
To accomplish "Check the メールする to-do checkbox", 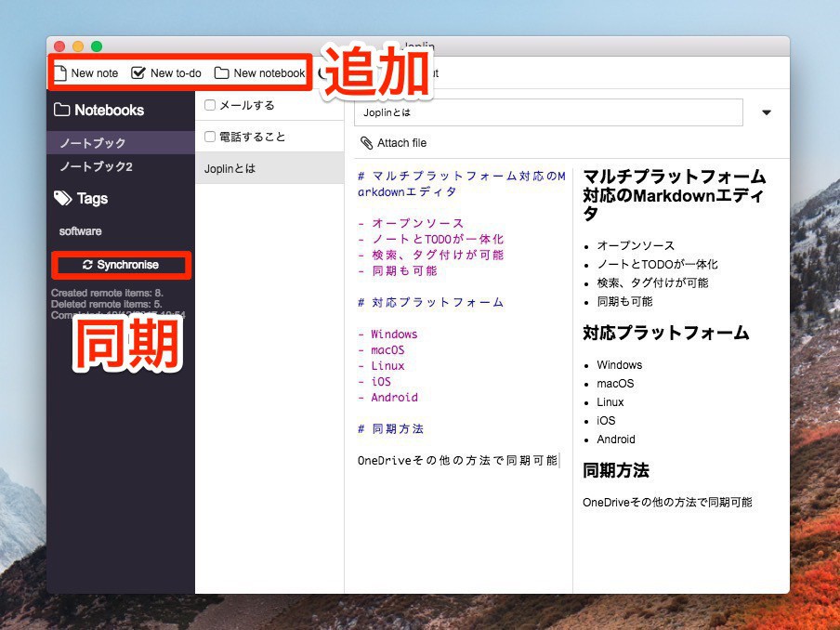I will click(x=210, y=105).
